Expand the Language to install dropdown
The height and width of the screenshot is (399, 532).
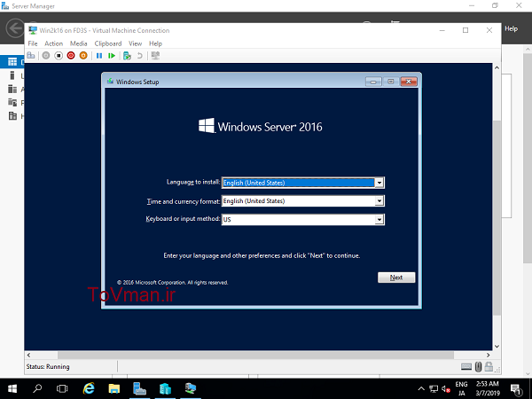(x=379, y=183)
